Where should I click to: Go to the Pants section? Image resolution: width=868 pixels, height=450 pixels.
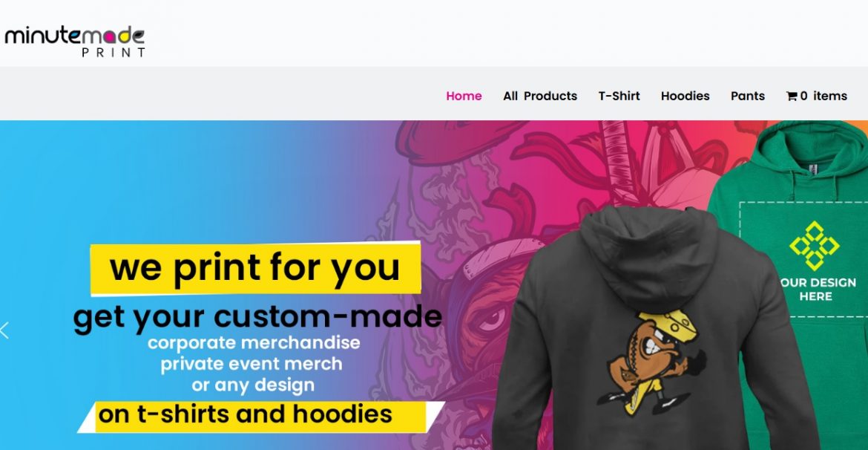pos(747,96)
